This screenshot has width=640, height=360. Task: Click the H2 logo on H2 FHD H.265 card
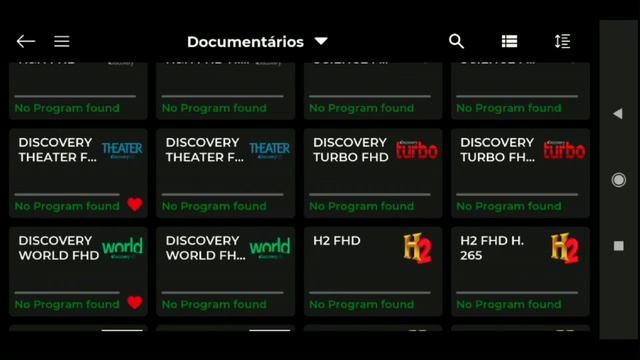[564, 248]
